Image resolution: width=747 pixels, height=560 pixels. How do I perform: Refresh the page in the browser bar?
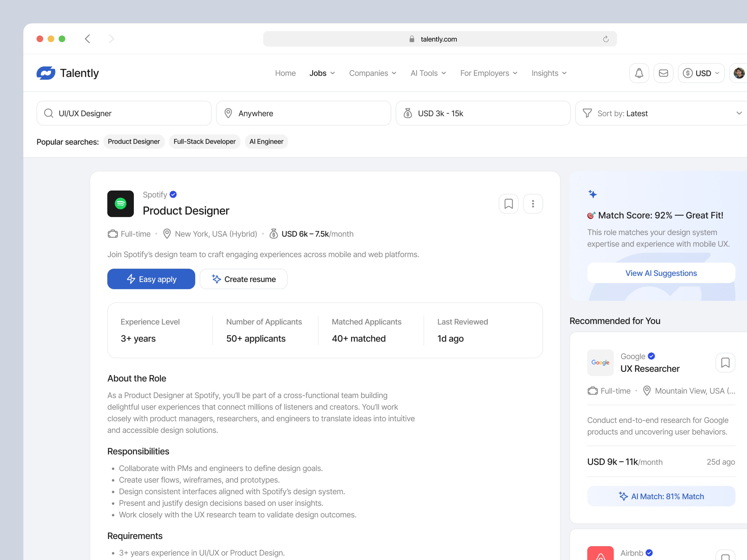tap(606, 39)
